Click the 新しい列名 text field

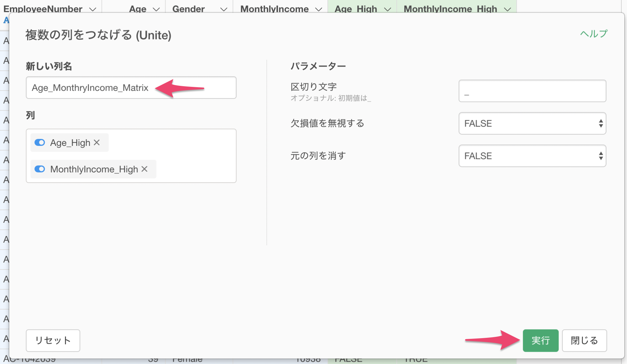tap(131, 88)
